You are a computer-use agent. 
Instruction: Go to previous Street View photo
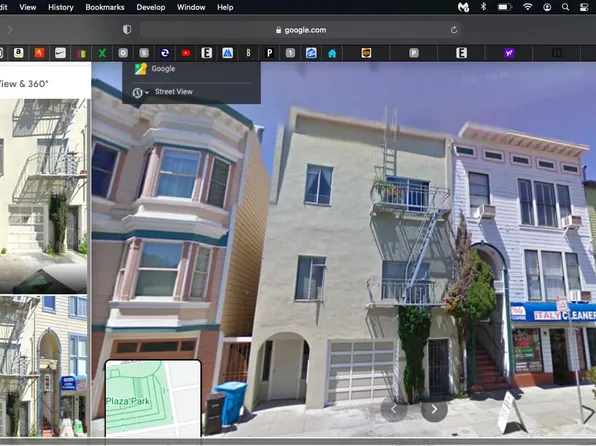point(394,409)
